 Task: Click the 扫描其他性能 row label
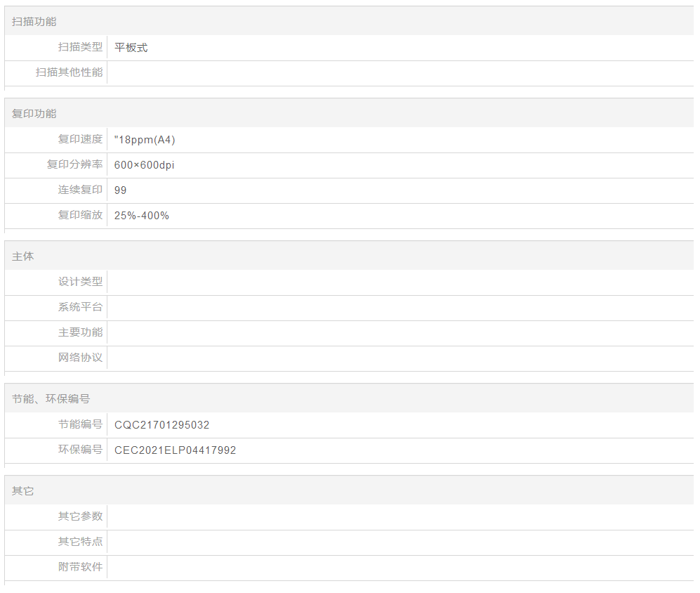point(69,72)
